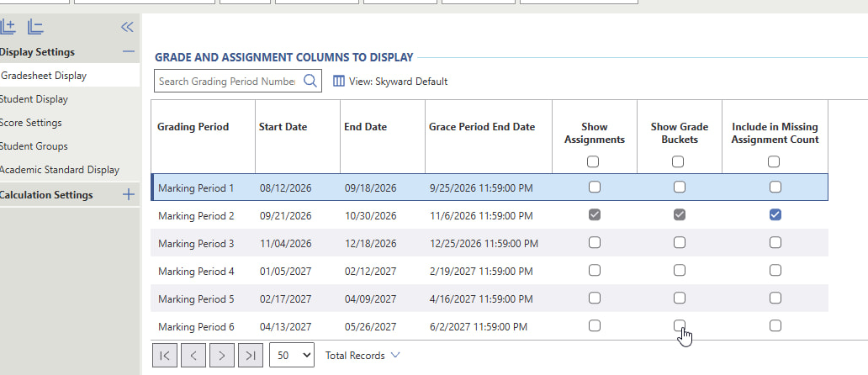Select the Marking Period 1 row name

click(x=196, y=188)
